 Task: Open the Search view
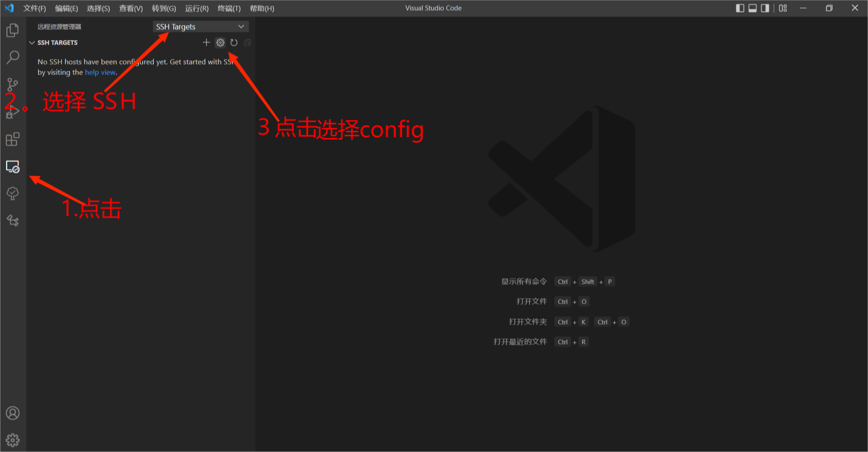tap(13, 58)
